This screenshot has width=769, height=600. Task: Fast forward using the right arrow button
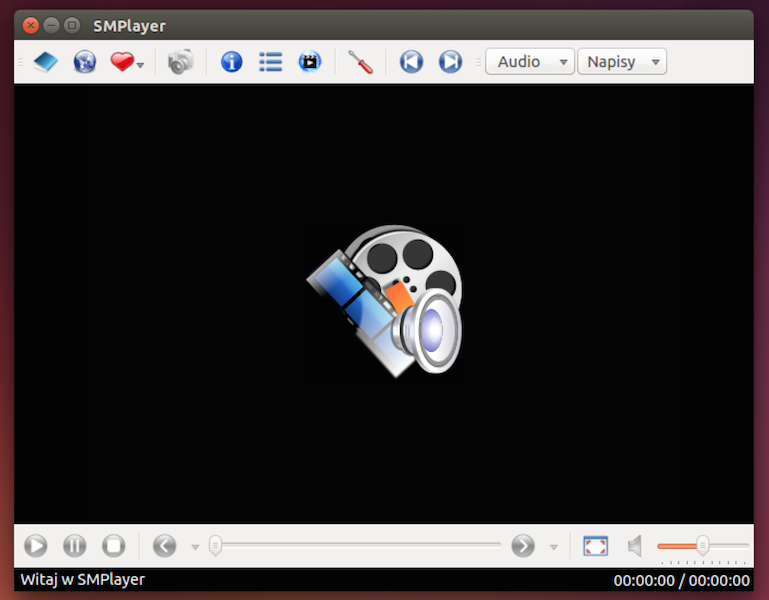(523, 546)
